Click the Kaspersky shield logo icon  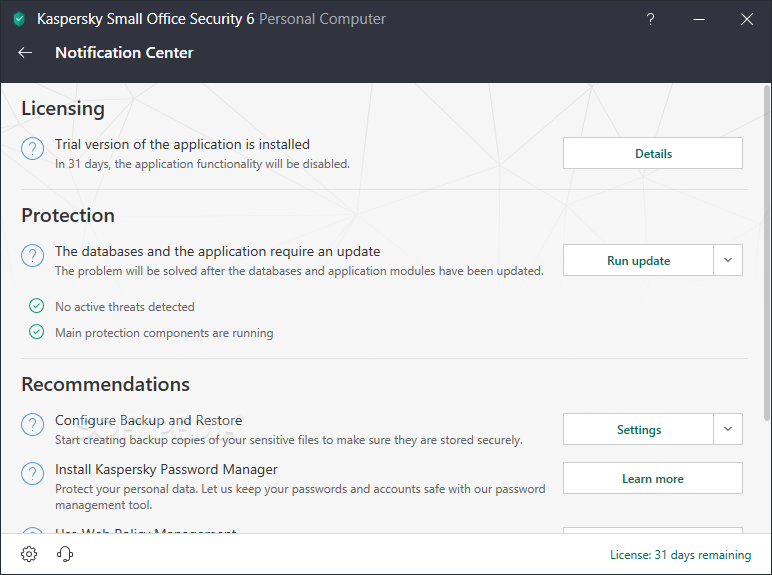[x=19, y=19]
